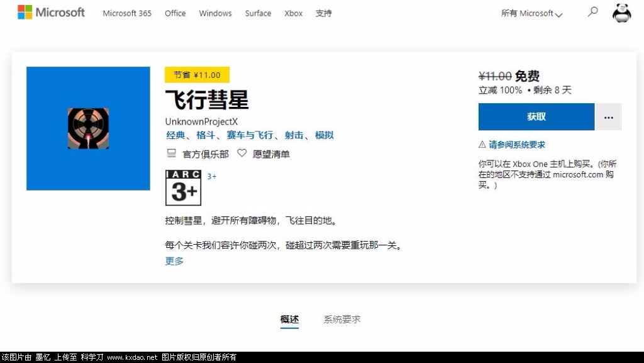Click the heart wishlist icon
The height and width of the screenshot is (363, 644).
[x=242, y=153]
